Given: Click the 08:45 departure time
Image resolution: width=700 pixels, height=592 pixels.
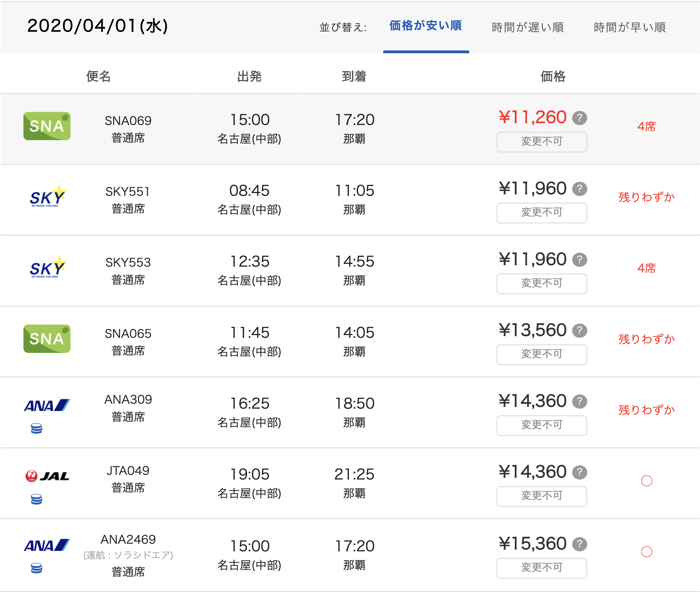Looking at the screenshot, I should click(249, 191).
